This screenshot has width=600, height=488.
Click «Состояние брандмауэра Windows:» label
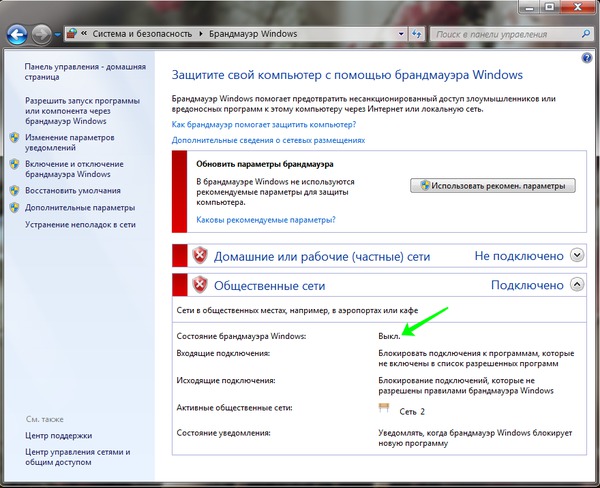point(241,336)
